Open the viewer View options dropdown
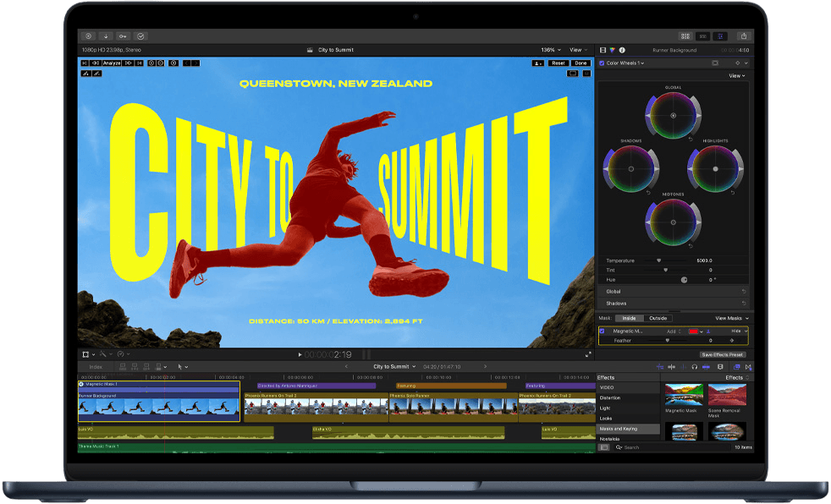The image size is (831, 504). pyautogui.click(x=578, y=50)
